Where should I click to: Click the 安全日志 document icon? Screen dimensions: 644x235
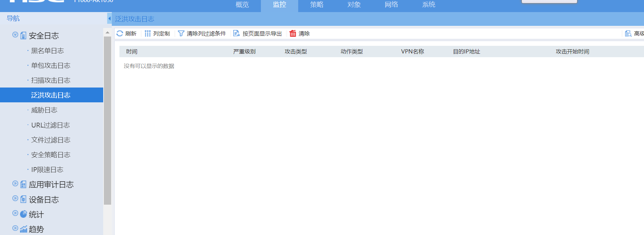[x=23, y=35]
